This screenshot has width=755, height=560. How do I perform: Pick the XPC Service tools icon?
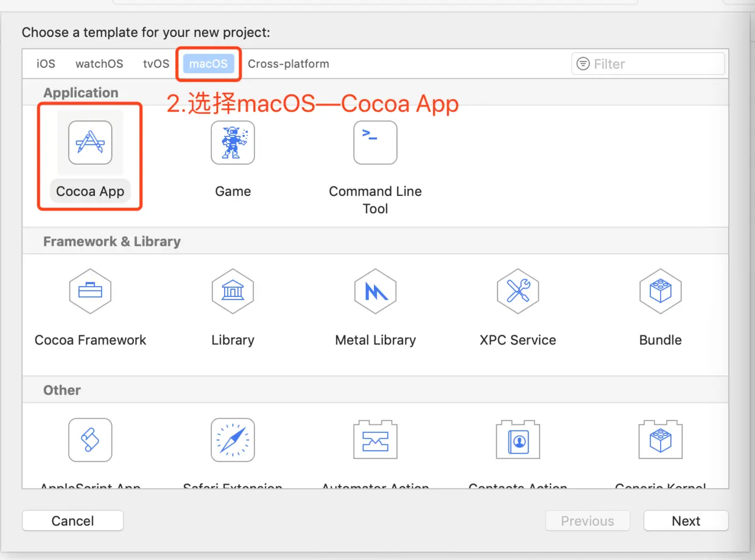pyautogui.click(x=518, y=291)
